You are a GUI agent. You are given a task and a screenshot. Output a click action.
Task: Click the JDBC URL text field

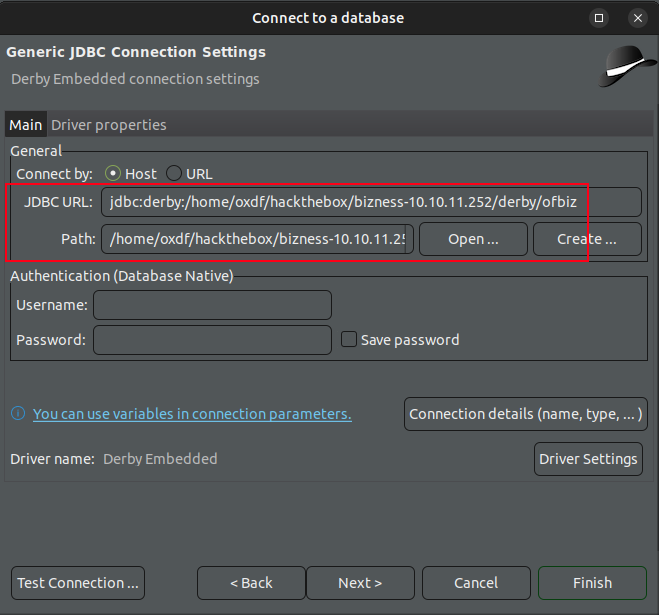coord(370,202)
